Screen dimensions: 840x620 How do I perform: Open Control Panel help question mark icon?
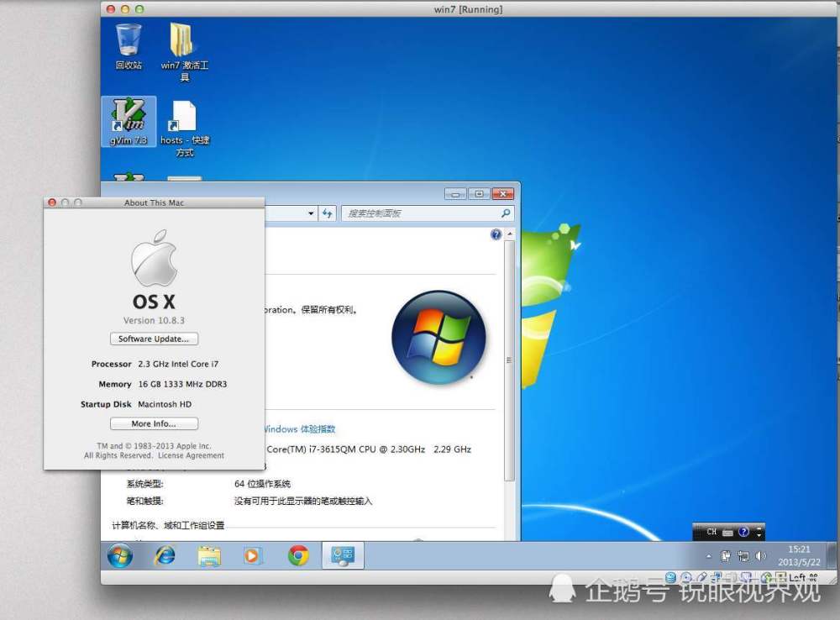[496, 234]
